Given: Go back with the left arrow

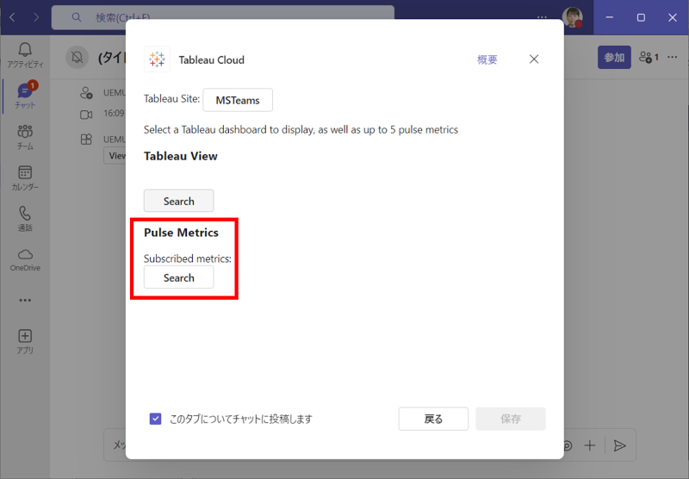Looking at the screenshot, I should pos(12,17).
